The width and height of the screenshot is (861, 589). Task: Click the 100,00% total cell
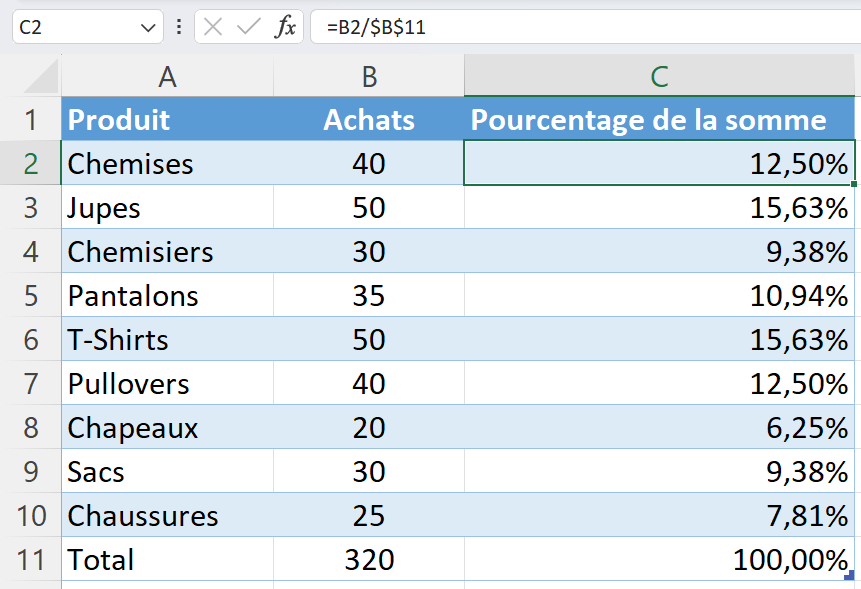[659, 559]
